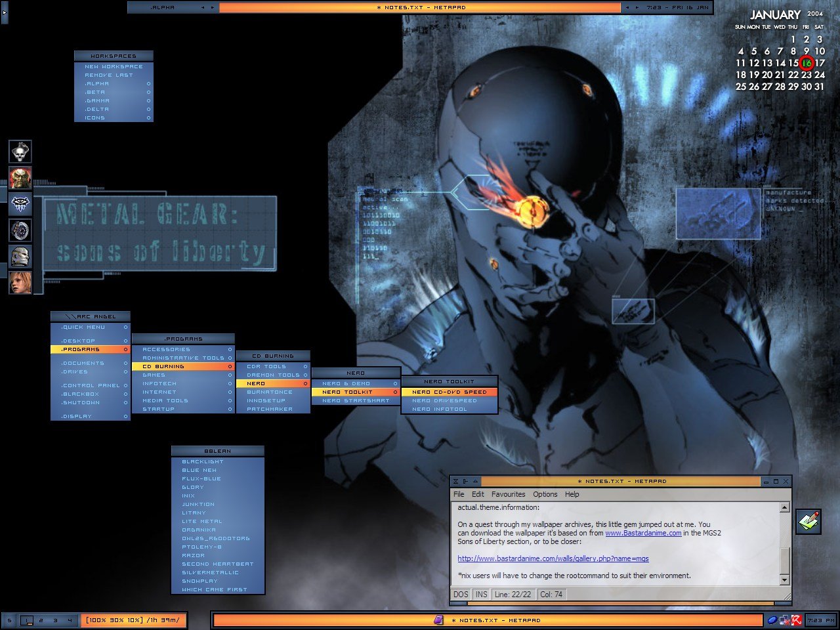Open the File menu in Metapad
The width and height of the screenshot is (840, 630).
[459, 494]
